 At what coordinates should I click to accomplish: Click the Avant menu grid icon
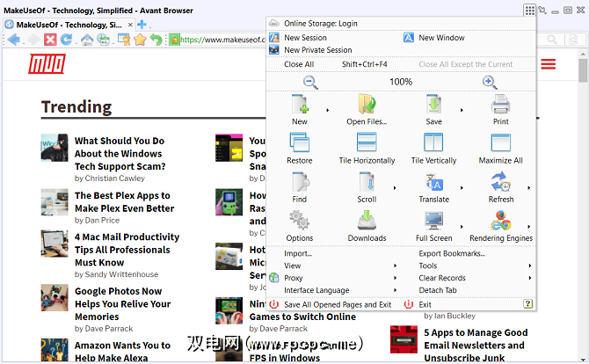click(x=529, y=11)
